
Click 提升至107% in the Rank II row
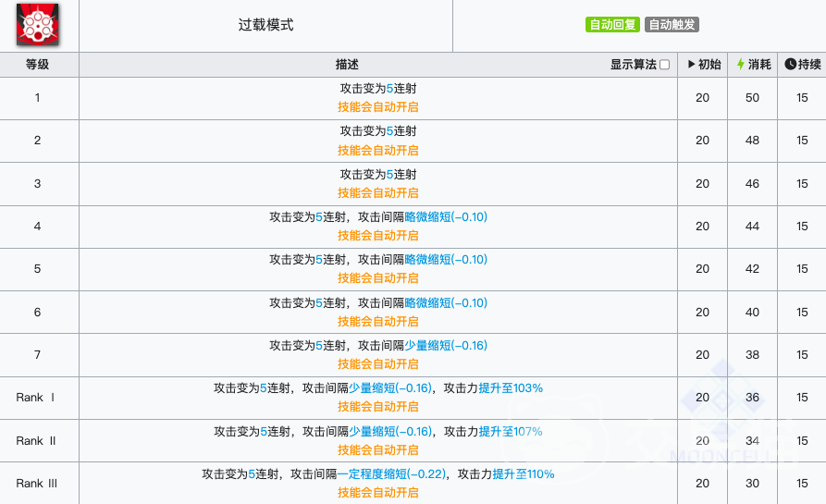511,431
